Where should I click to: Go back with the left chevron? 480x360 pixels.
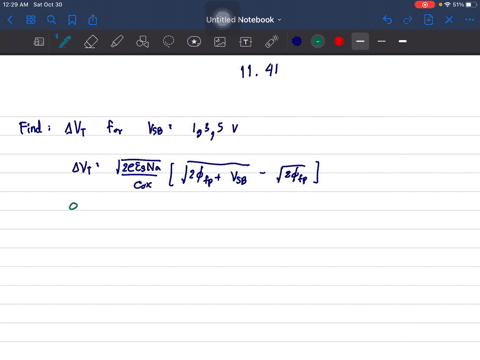(x=10, y=20)
